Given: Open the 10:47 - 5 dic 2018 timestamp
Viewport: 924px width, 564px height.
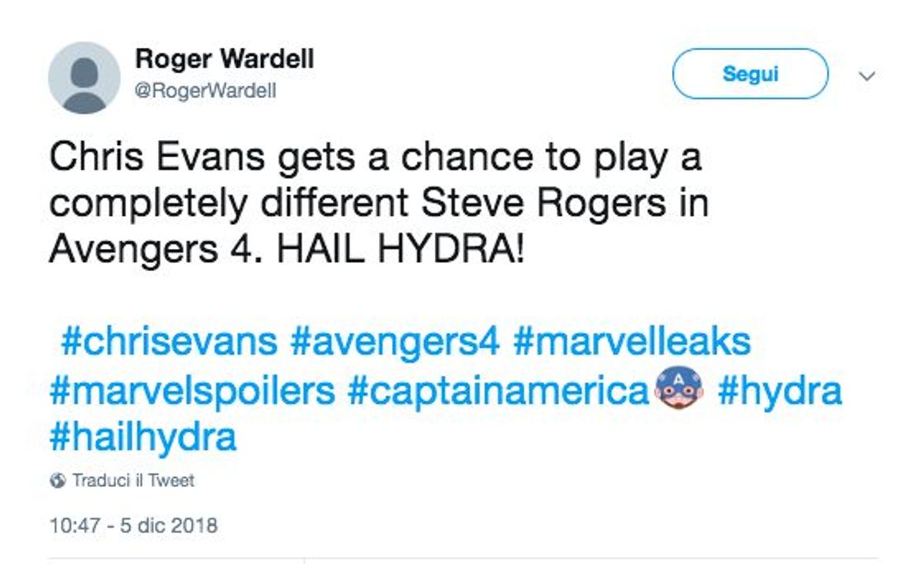Looking at the screenshot, I should [133, 526].
